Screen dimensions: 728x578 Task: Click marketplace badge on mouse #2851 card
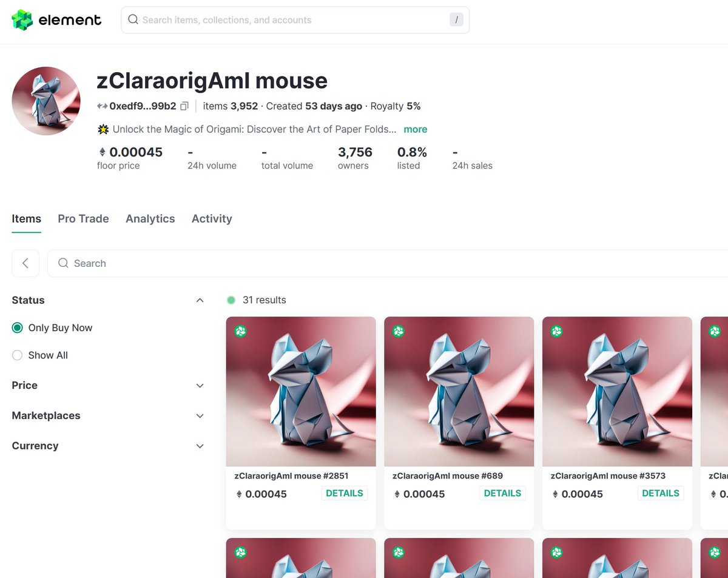point(241,331)
